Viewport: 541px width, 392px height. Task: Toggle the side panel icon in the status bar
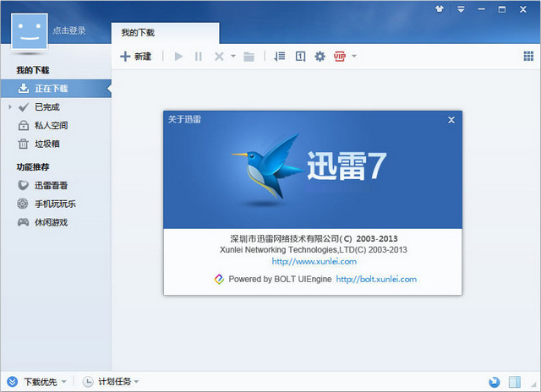tap(515, 382)
